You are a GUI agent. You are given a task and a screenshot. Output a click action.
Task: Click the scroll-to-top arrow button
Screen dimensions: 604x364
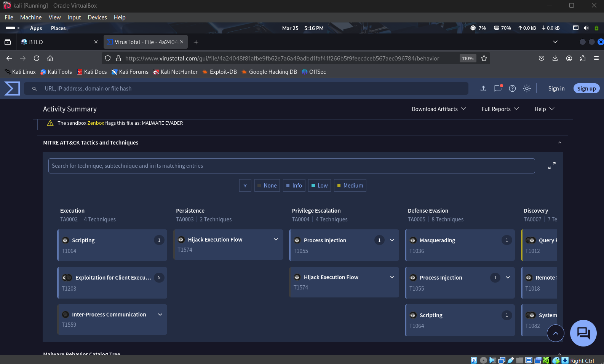point(555,333)
